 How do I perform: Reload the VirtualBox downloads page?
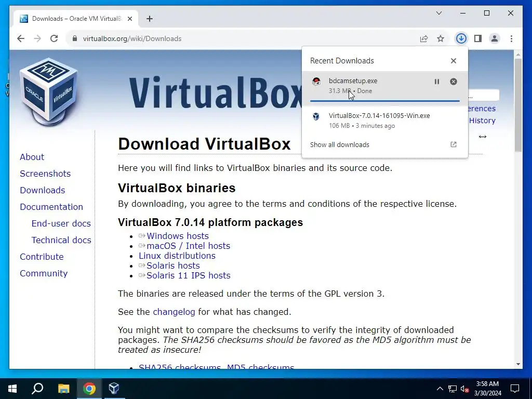click(54, 38)
